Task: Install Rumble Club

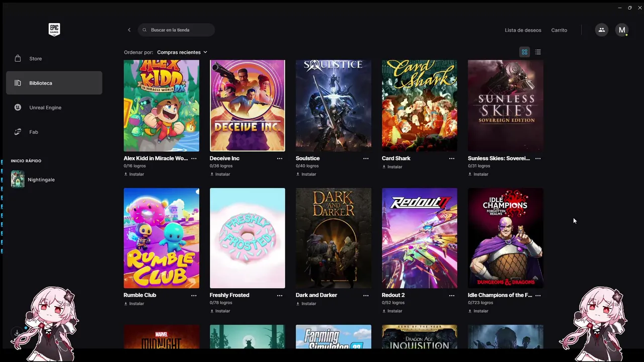Action: [x=134, y=304]
